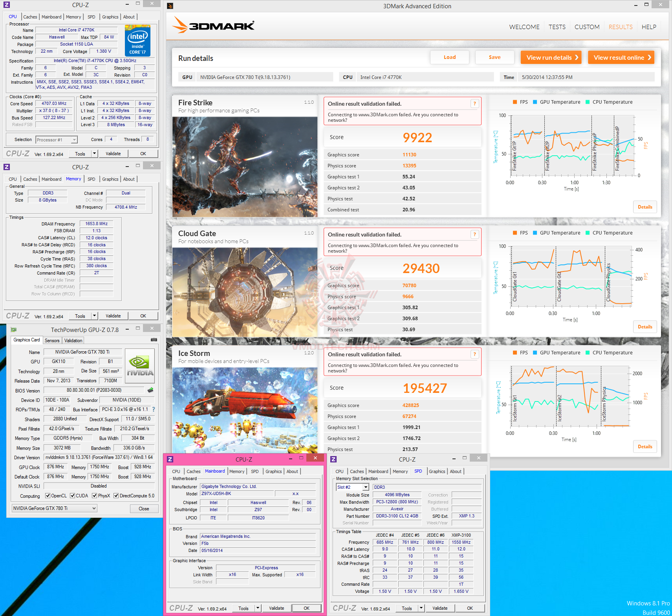The height and width of the screenshot is (616, 672).
Task: Expand Tools arrow in CPU-Z Memory timings window
Action: pyautogui.click(x=94, y=316)
